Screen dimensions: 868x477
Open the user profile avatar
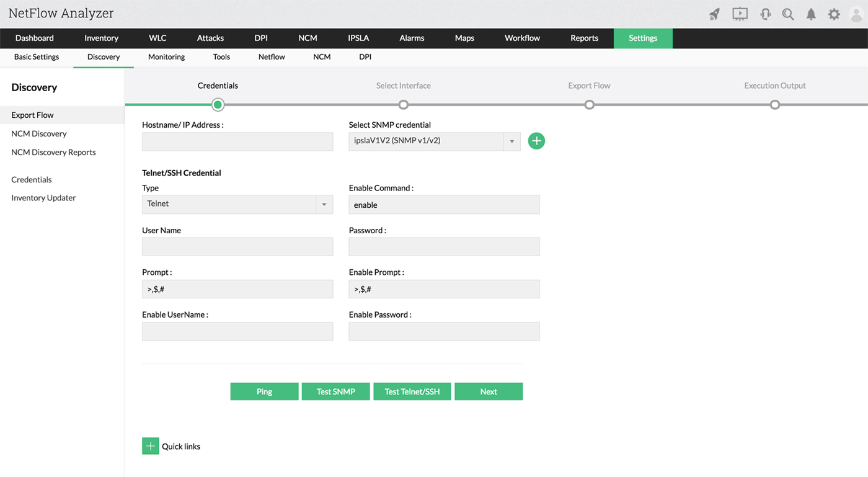856,14
